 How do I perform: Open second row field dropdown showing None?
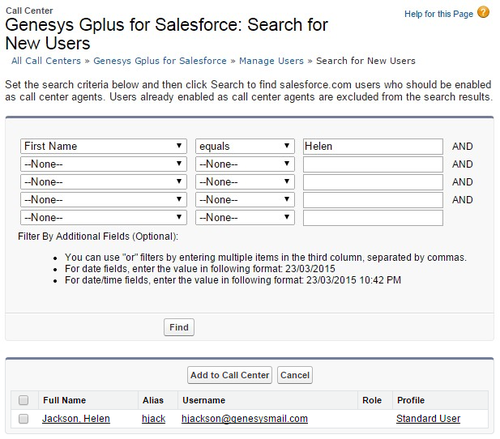click(103, 164)
